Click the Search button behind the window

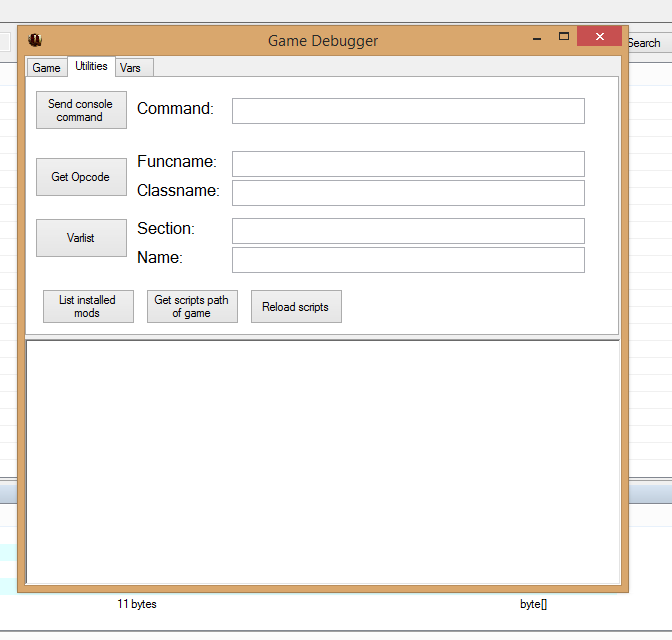tap(645, 43)
